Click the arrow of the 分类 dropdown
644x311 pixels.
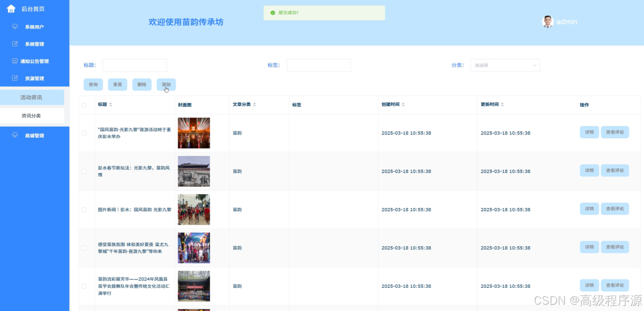(x=534, y=65)
